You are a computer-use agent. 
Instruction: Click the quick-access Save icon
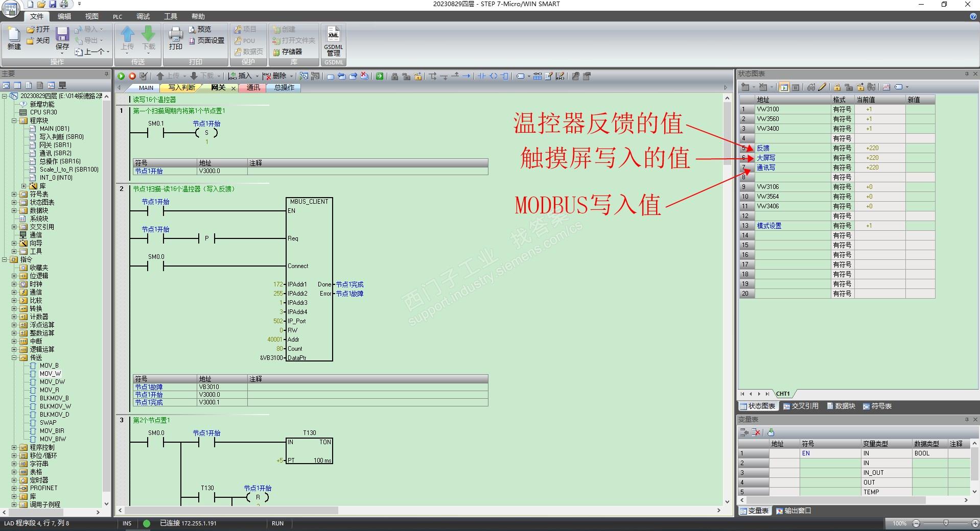(x=53, y=4)
